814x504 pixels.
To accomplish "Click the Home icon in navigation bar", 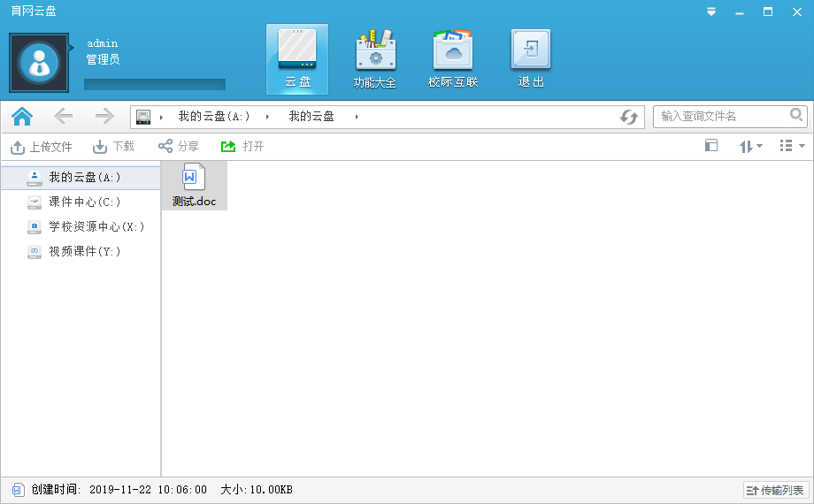I will click(x=22, y=116).
